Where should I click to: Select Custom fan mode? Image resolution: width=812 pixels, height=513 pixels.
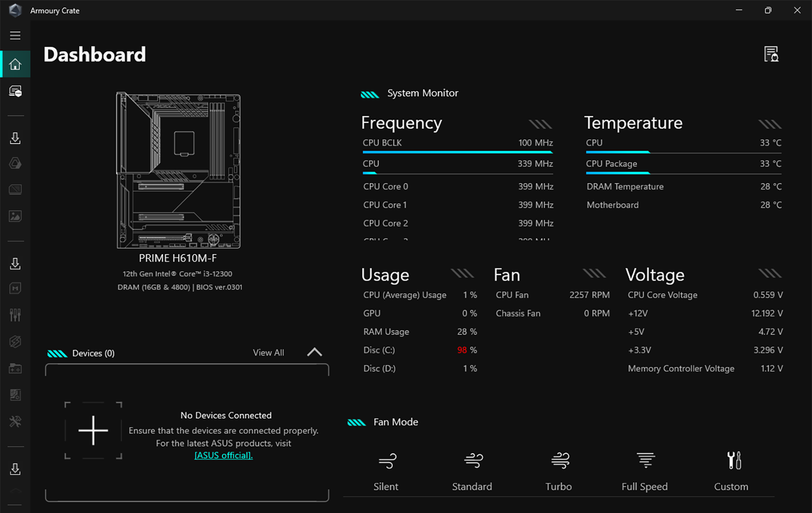click(x=731, y=470)
